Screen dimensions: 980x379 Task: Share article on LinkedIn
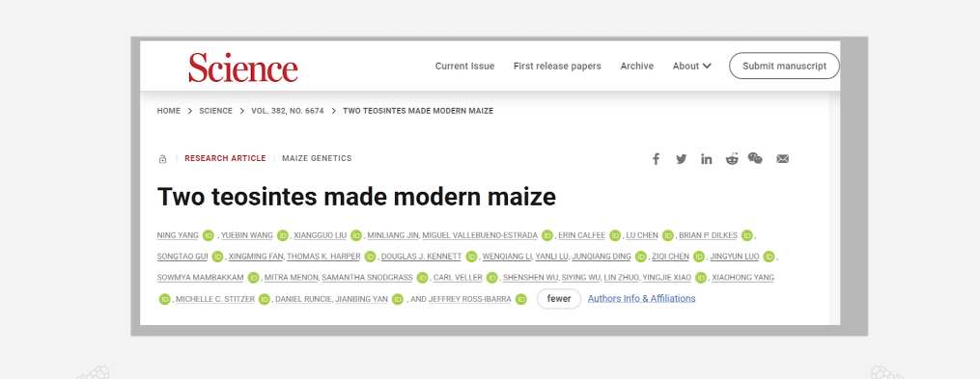[x=706, y=159]
